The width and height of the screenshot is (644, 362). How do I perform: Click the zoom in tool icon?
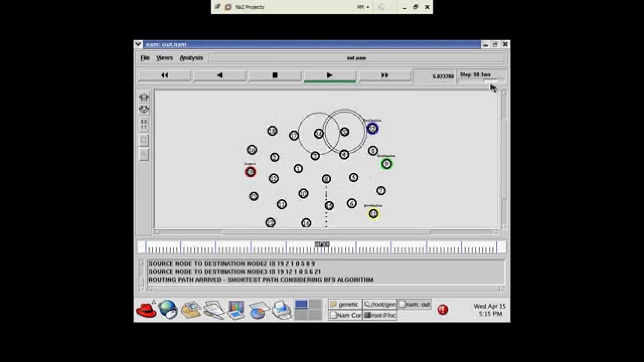144,97
